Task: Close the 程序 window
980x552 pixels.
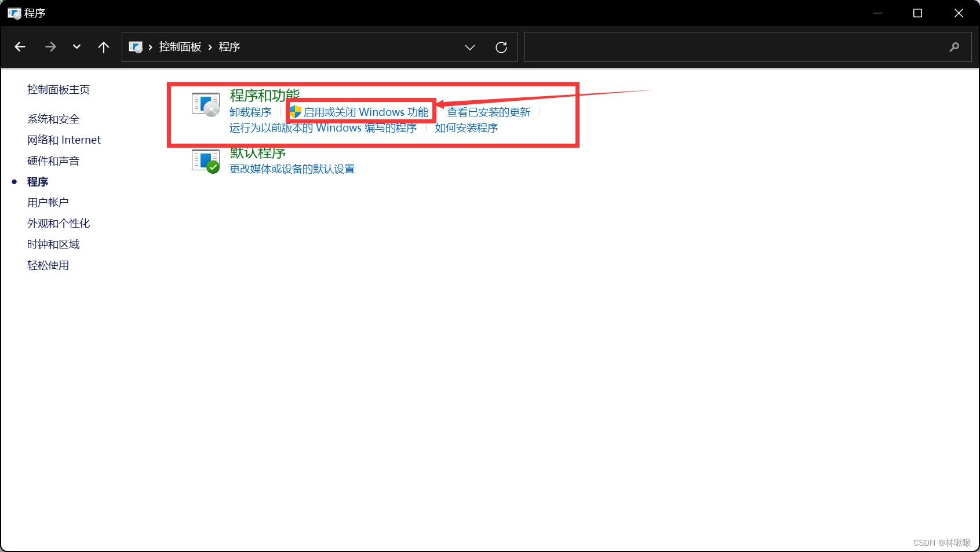Action: click(959, 13)
